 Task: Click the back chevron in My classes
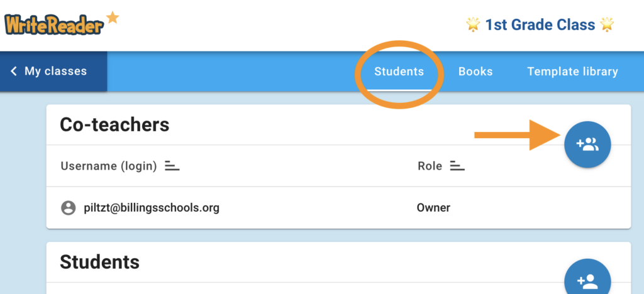[14, 72]
